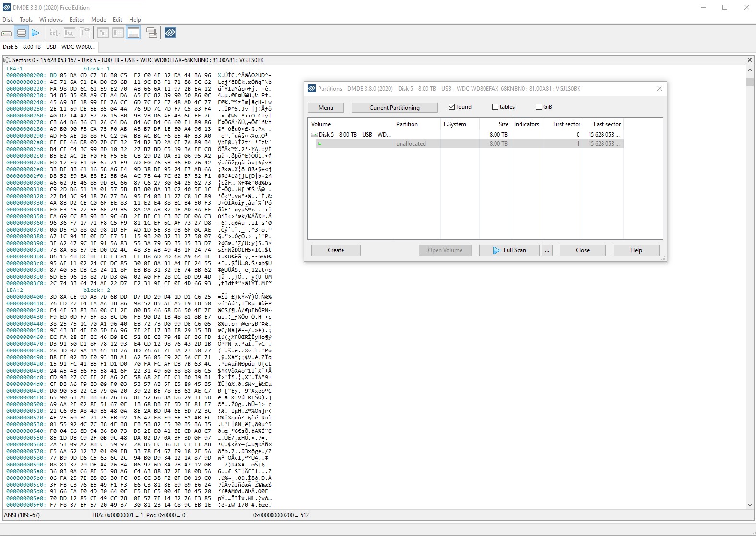Click the ANSI (189:-67) status bar entry

click(x=22, y=515)
